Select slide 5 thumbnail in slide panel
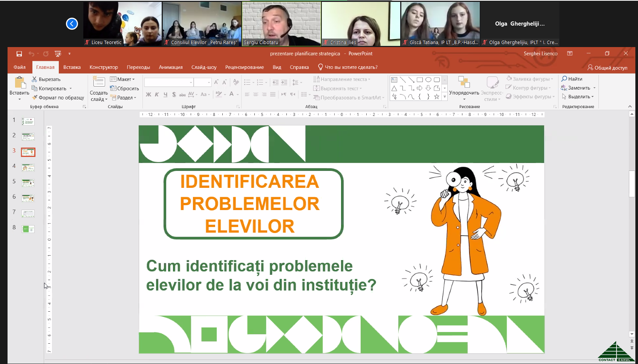 (28, 183)
